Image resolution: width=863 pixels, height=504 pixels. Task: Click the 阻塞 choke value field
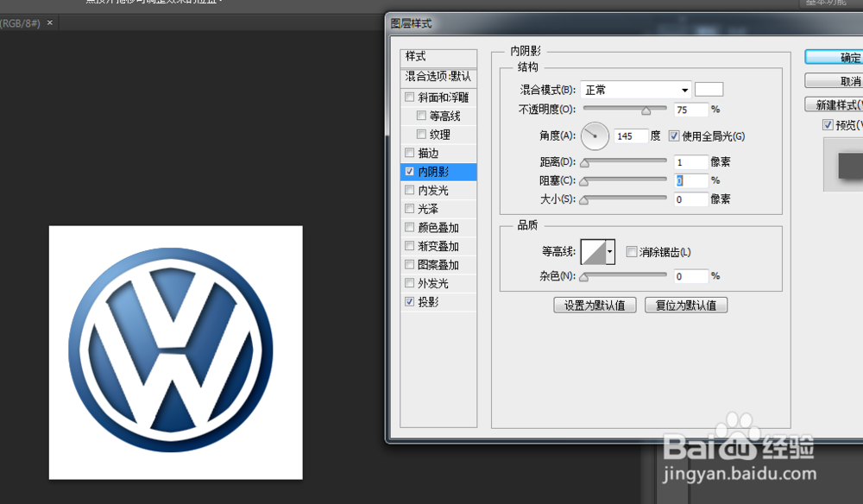pos(690,180)
